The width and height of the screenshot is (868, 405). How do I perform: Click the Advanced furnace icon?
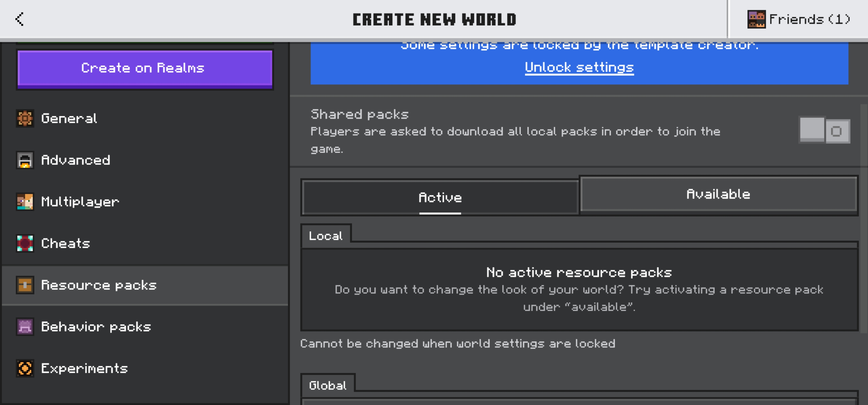[25, 160]
